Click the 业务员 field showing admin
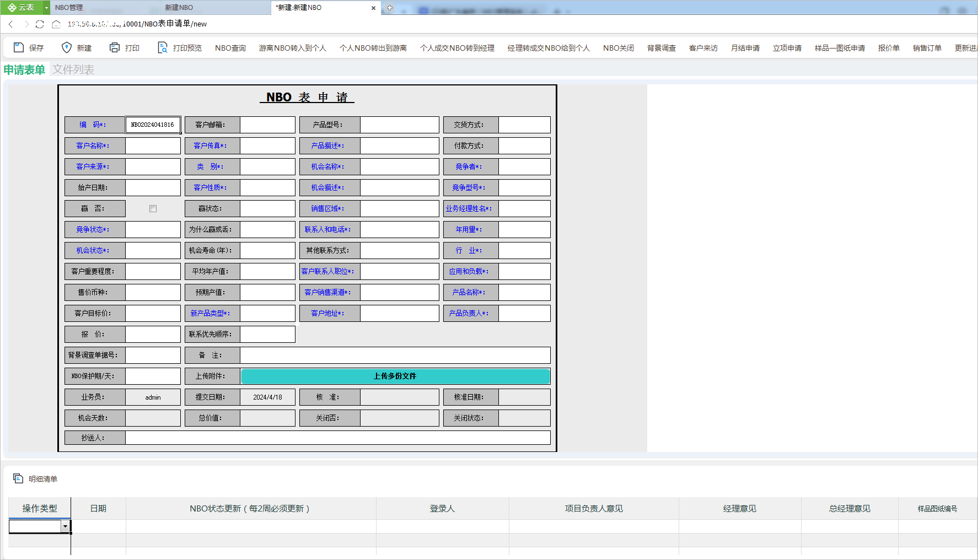The height and width of the screenshot is (560, 978). 153,397
